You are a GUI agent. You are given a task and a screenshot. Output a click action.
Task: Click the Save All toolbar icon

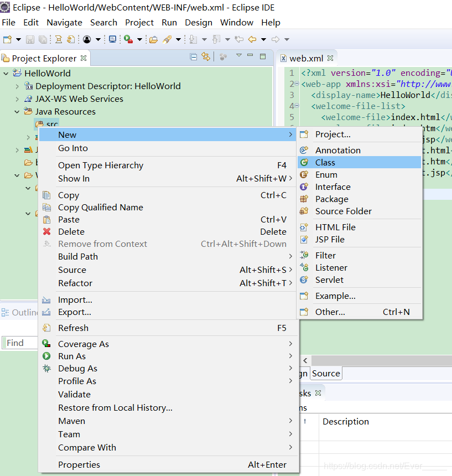43,39
